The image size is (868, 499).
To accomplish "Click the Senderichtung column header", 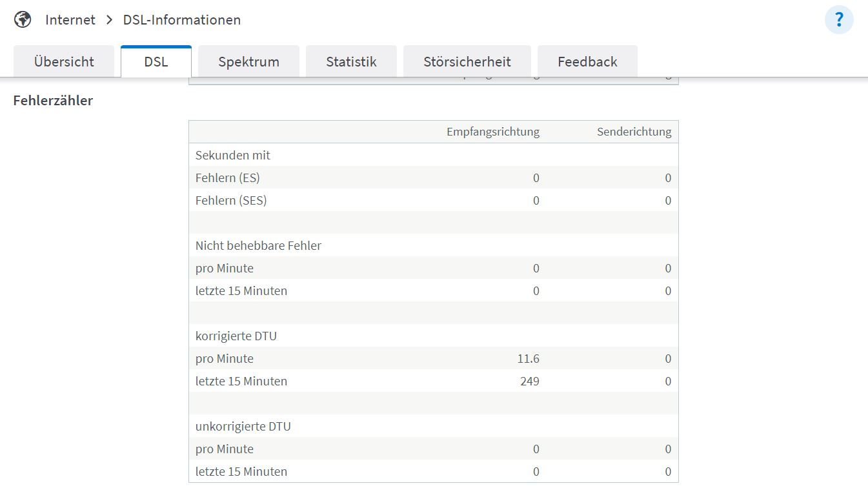I will point(634,132).
